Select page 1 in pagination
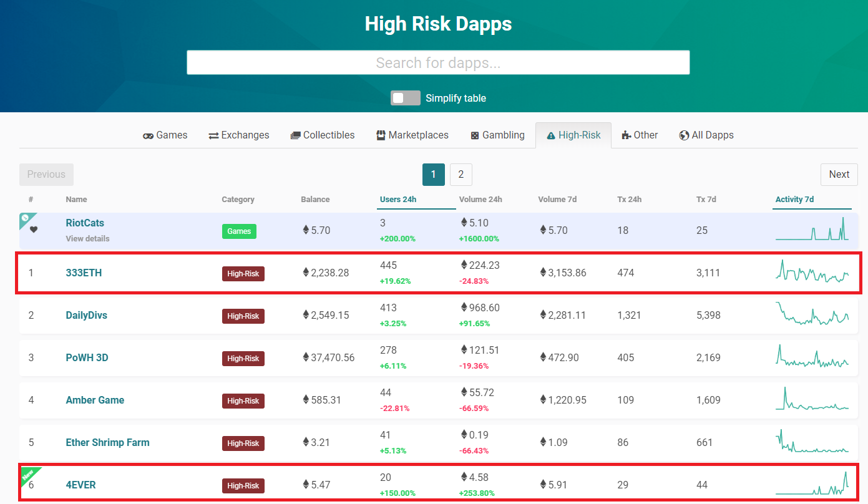This screenshot has height=504, width=868. (434, 175)
